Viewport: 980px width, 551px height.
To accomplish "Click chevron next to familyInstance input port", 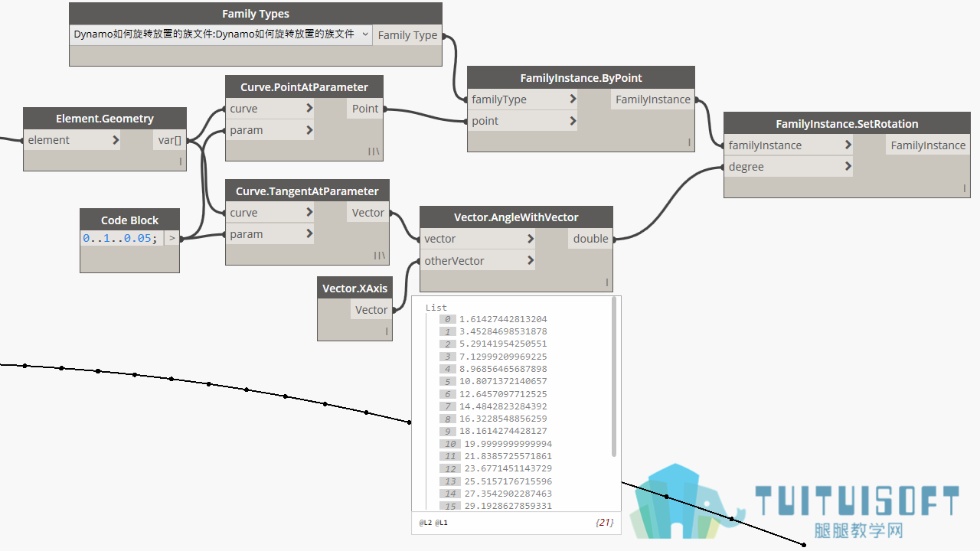I will click(848, 145).
